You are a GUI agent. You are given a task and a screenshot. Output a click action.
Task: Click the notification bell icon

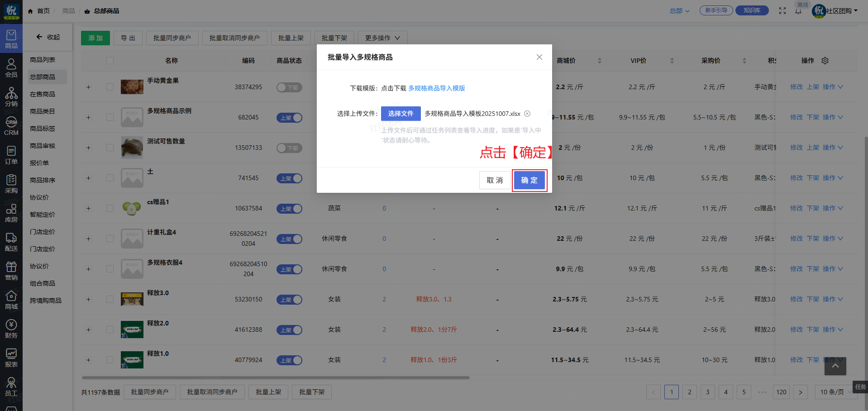[x=798, y=11]
